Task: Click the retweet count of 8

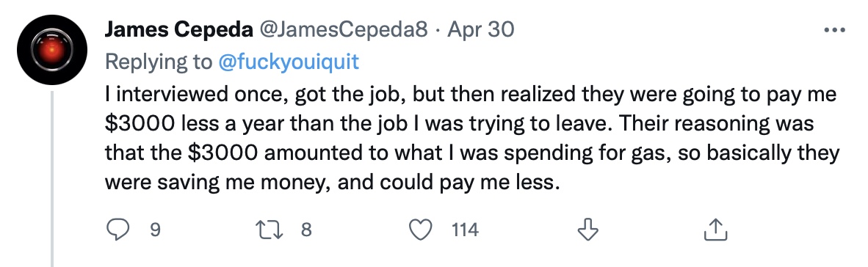Action: click(306, 230)
